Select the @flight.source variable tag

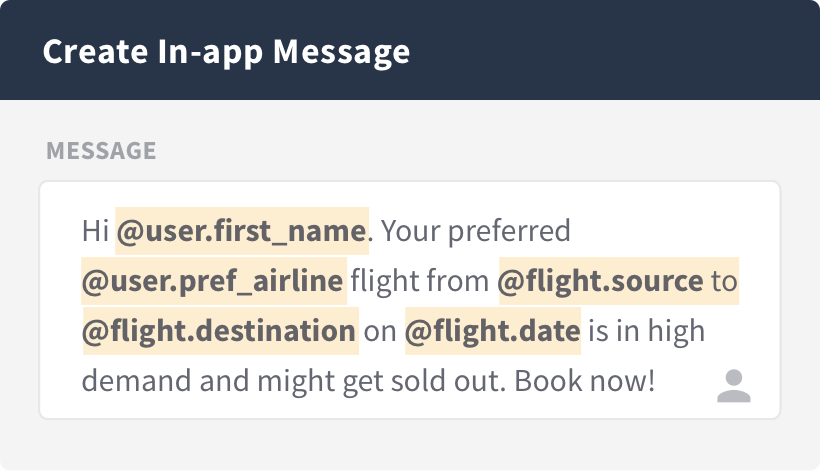[x=601, y=281]
